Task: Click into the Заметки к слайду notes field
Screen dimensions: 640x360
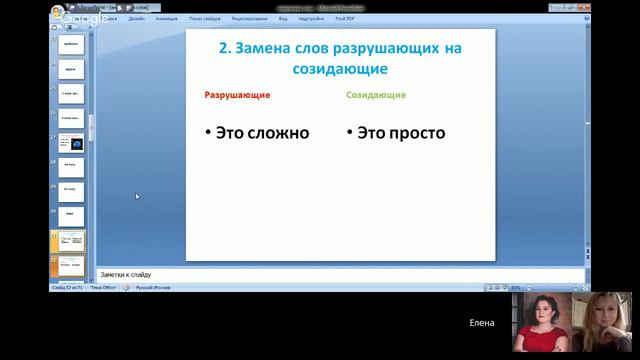Action: (340, 275)
